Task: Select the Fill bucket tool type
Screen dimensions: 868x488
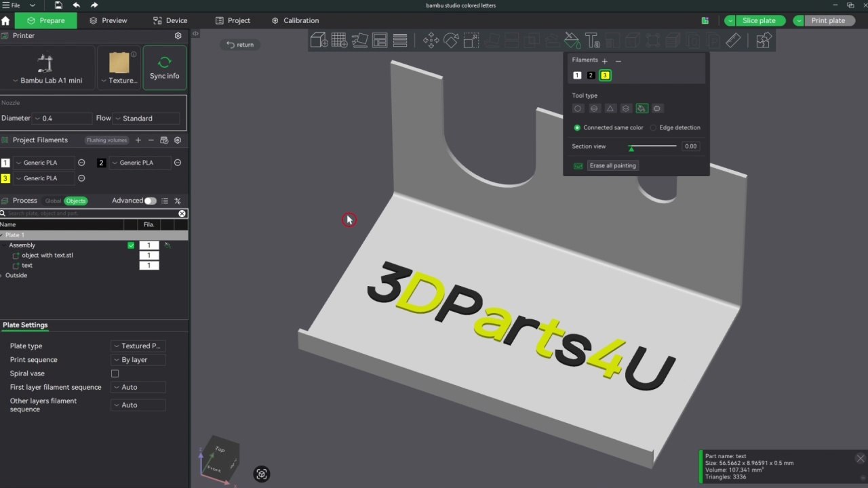Action: point(642,108)
